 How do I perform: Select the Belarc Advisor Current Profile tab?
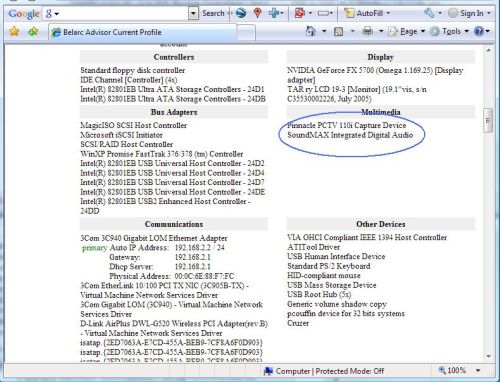[x=143, y=32]
